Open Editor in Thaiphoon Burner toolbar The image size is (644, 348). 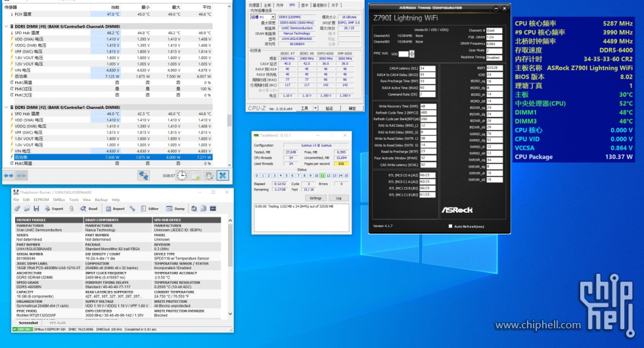click(x=150, y=209)
